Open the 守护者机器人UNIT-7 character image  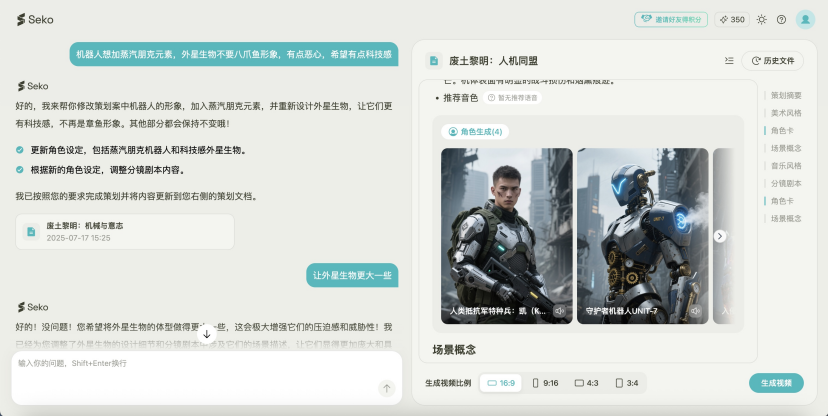(x=642, y=235)
